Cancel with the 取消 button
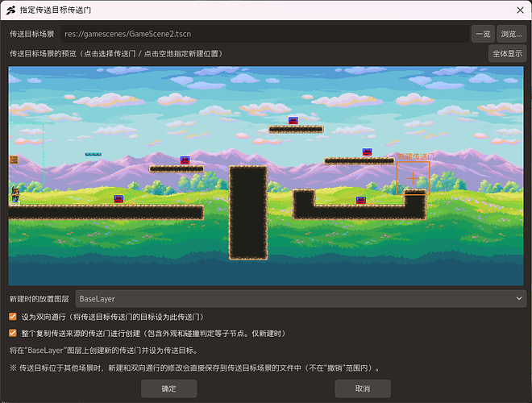The height and width of the screenshot is (403, 532). point(363,388)
